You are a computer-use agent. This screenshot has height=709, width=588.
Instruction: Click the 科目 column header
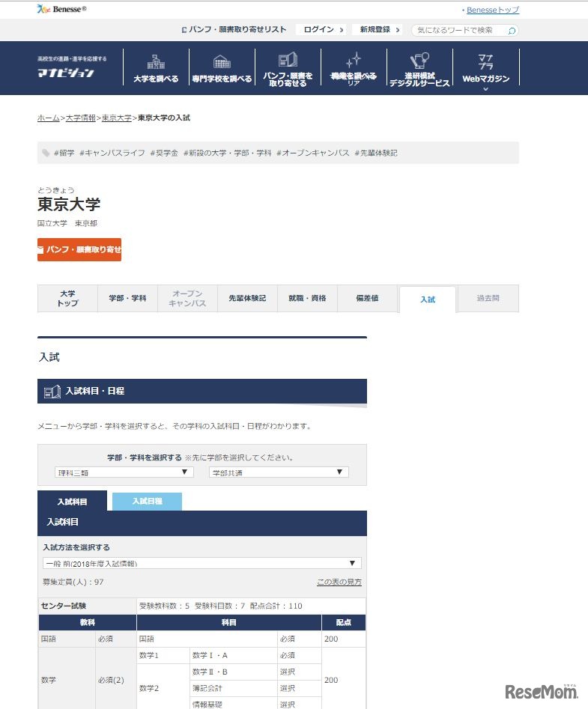pos(229,623)
